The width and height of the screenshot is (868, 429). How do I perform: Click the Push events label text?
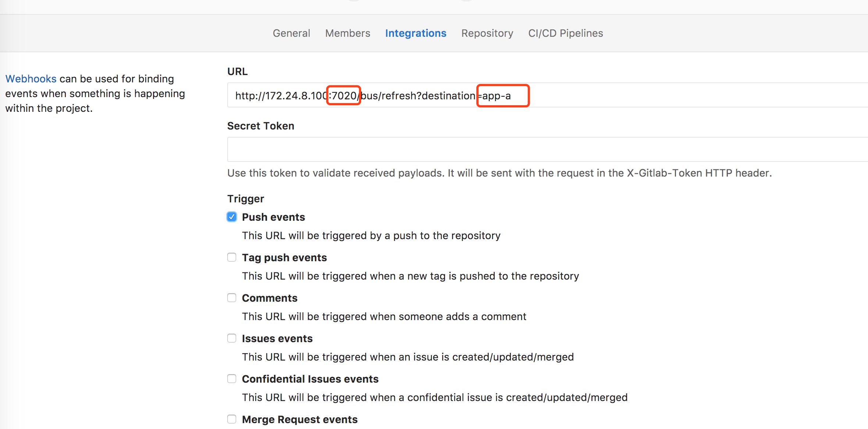(x=273, y=217)
